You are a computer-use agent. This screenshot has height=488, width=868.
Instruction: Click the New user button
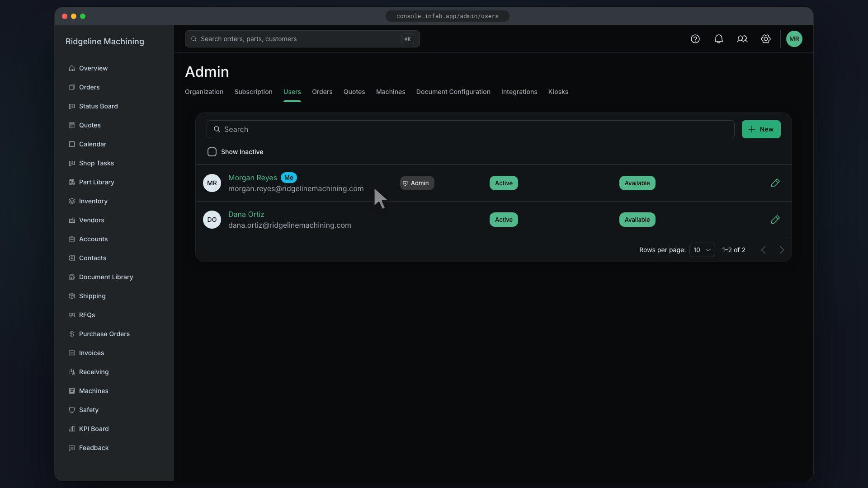click(x=761, y=129)
